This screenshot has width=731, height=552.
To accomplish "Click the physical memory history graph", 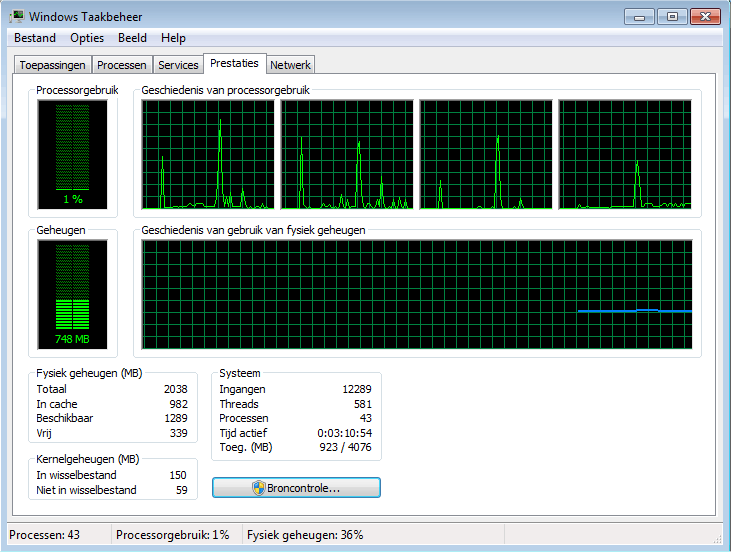I will coord(417,294).
